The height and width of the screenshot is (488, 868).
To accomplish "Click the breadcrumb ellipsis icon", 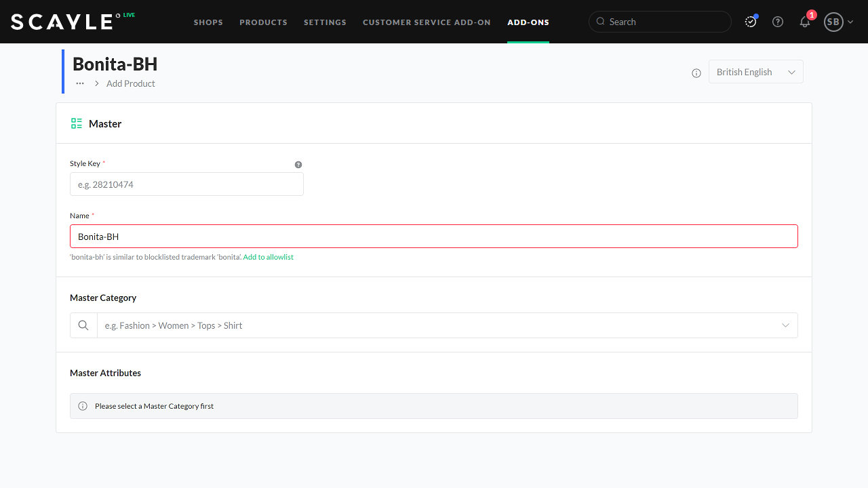I will (80, 83).
